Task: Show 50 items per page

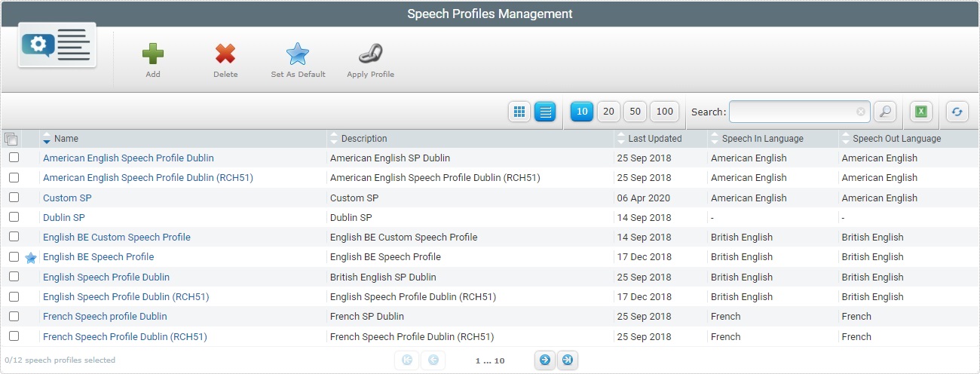Action: click(x=635, y=112)
